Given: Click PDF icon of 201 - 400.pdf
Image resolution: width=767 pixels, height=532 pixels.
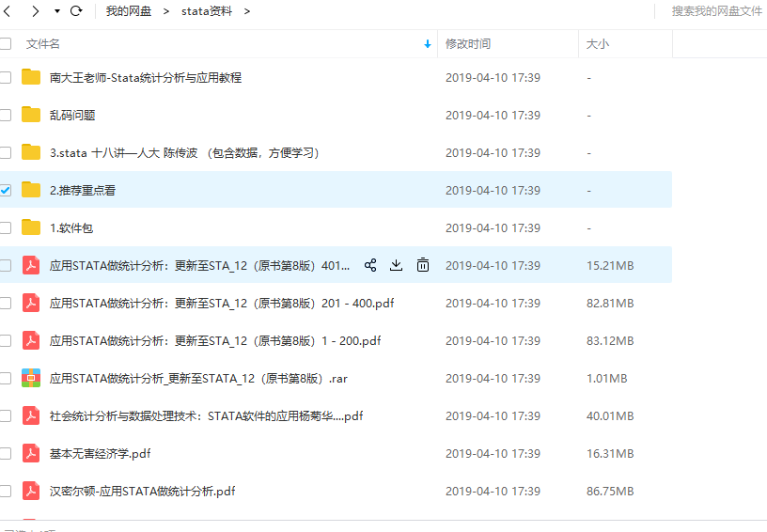Looking at the screenshot, I should (31, 304).
